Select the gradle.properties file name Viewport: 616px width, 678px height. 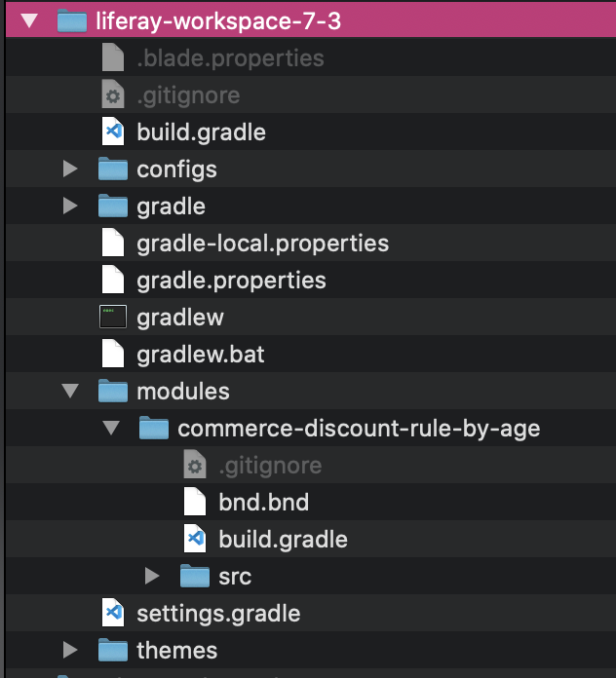click(231, 281)
